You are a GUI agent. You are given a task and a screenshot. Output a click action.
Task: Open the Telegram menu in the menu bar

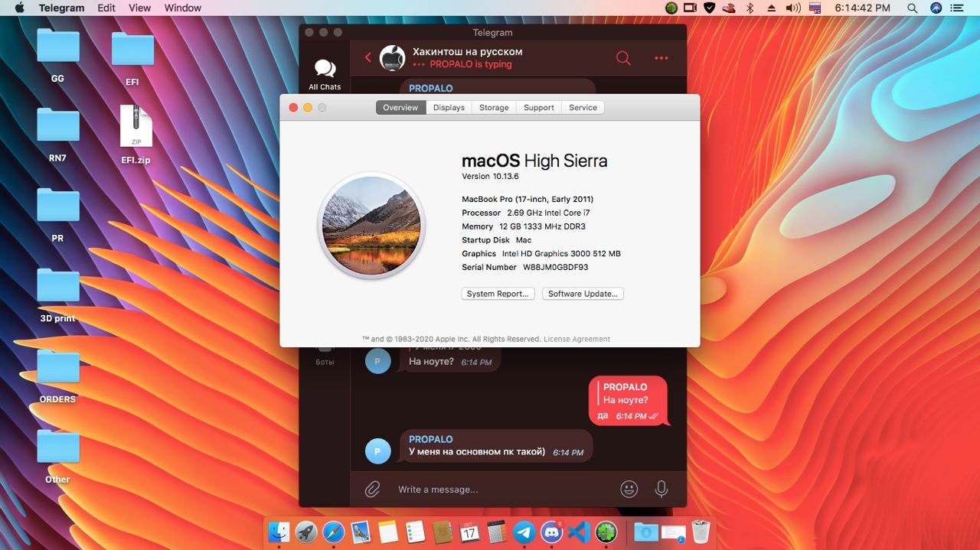[61, 8]
